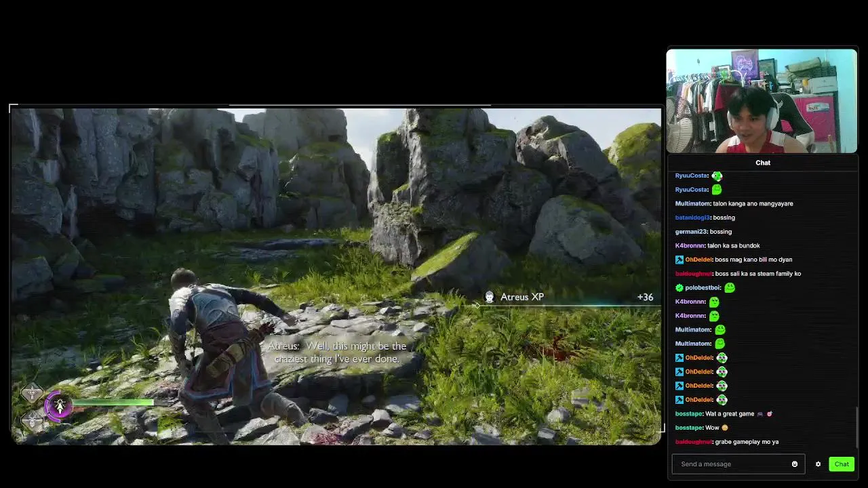Open the emoji picker in message box
868x488 pixels.
click(795, 464)
